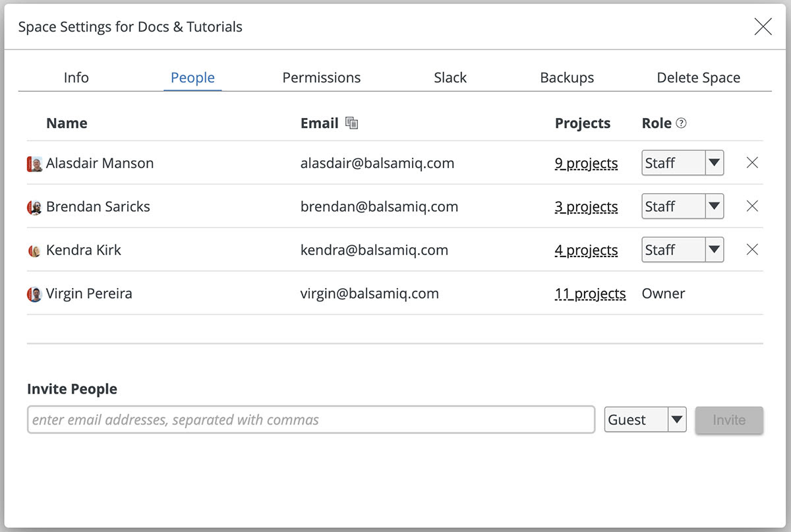Click Virgin Pereira's avatar picture
This screenshot has height=532, width=791.
point(34,295)
